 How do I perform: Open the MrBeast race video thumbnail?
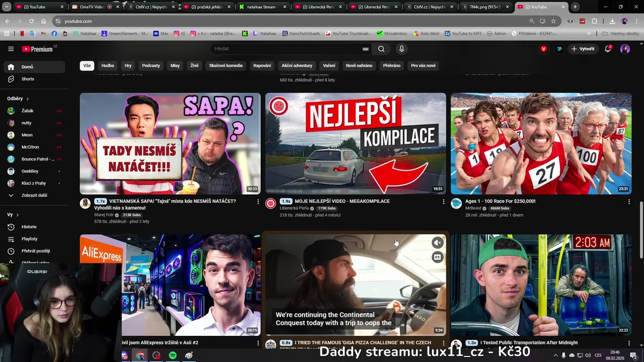[541, 143]
